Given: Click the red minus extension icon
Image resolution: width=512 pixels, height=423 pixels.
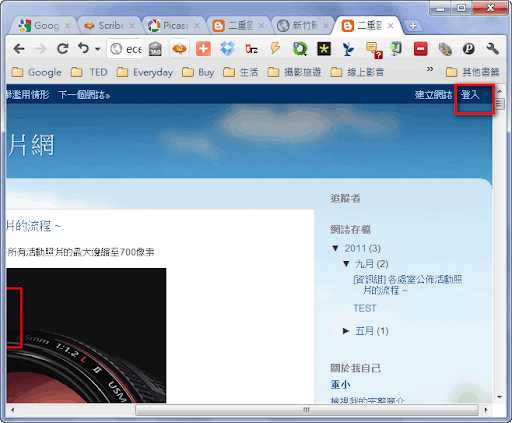Looking at the screenshot, I should click(420, 49).
